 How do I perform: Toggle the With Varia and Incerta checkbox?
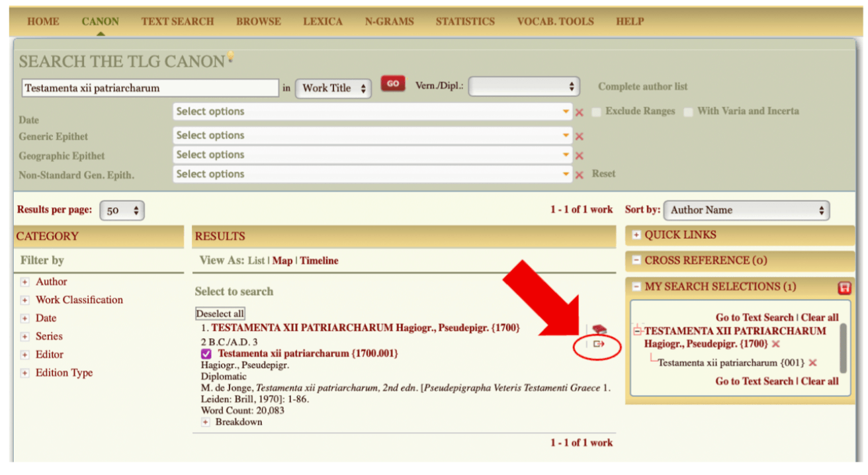pyautogui.click(x=688, y=112)
